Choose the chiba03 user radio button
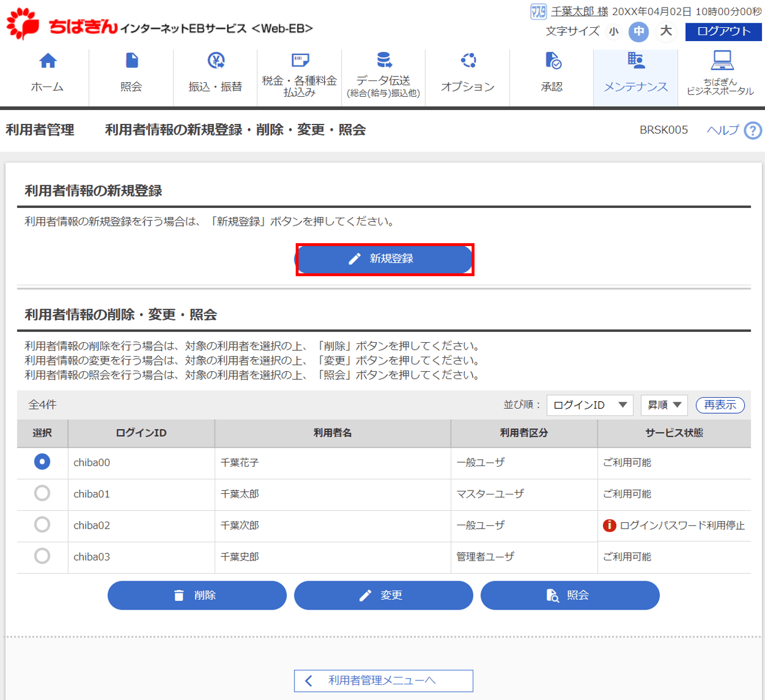This screenshot has height=700, width=765. point(42,556)
